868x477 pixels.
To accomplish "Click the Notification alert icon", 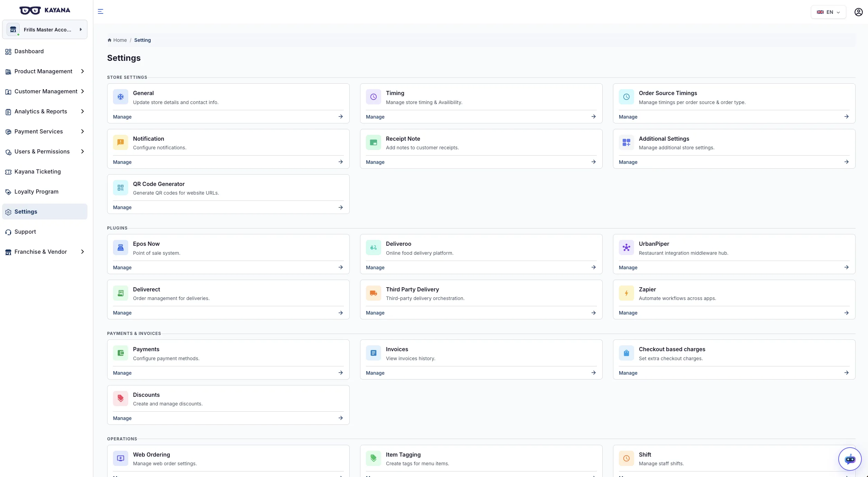I will point(121,142).
